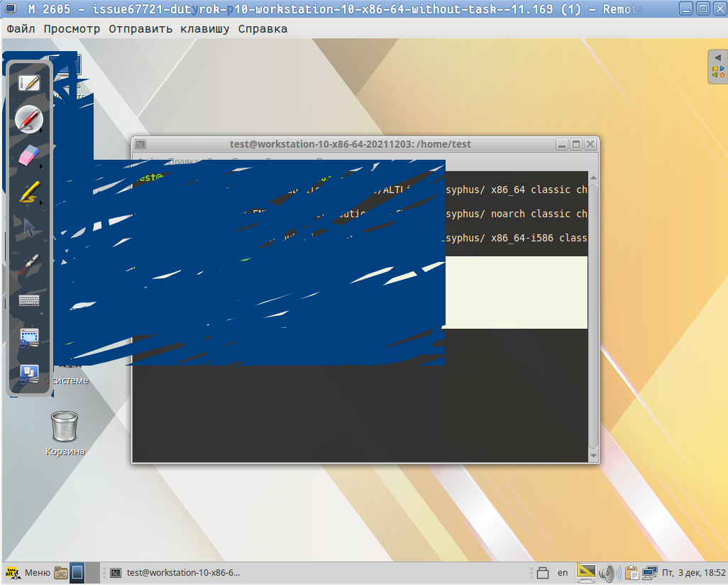Select the notes pencil tool at sidebar top
The width and height of the screenshot is (728, 585).
(x=28, y=83)
